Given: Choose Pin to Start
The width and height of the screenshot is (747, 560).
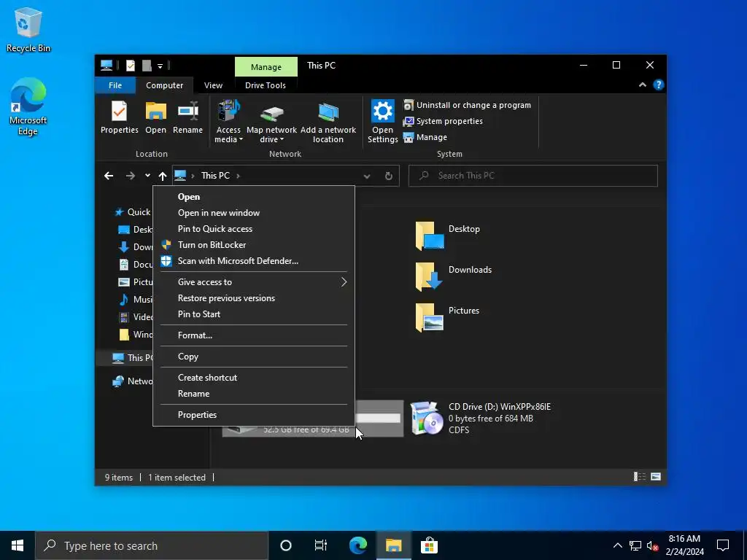Looking at the screenshot, I should coord(253,314).
